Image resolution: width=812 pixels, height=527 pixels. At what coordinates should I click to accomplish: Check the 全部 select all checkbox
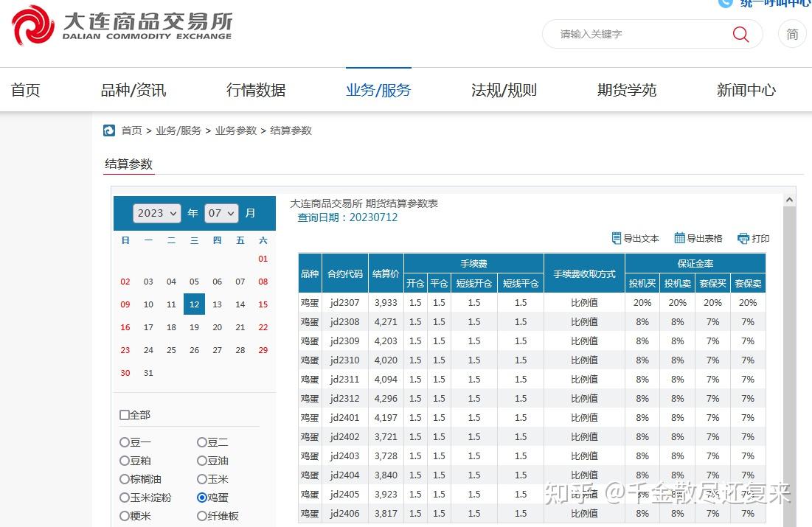click(x=124, y=415)
